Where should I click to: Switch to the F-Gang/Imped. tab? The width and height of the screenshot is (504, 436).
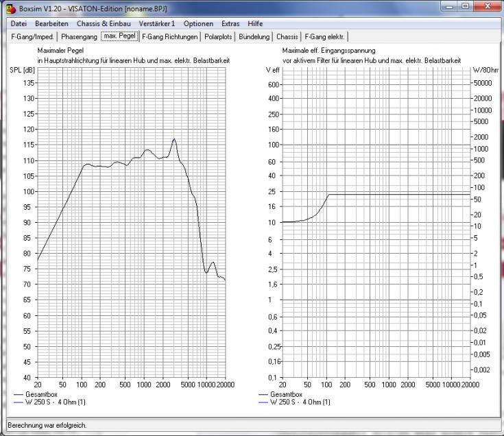pyautogui.click(x=32, y=36)
